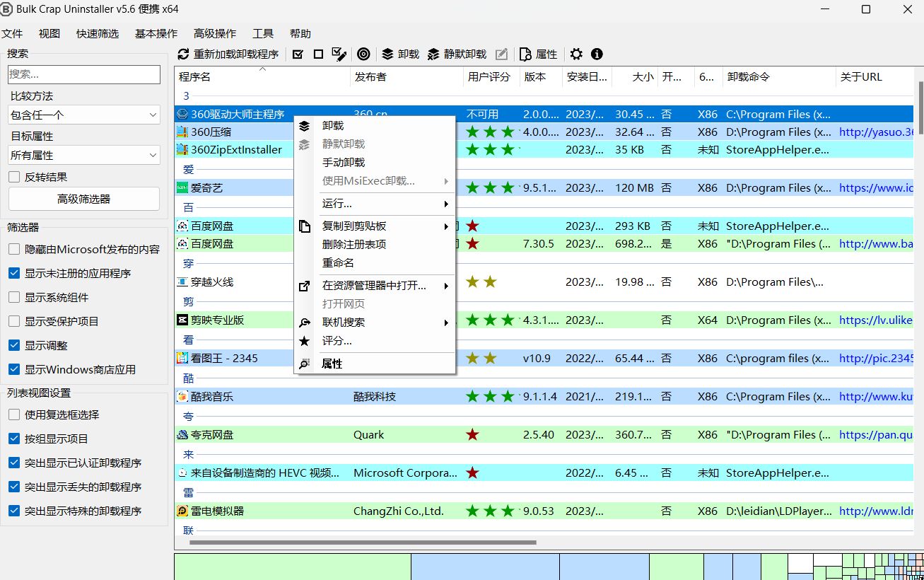Click the deselect-all empty square toolbar icon

(x=318, y=54)
